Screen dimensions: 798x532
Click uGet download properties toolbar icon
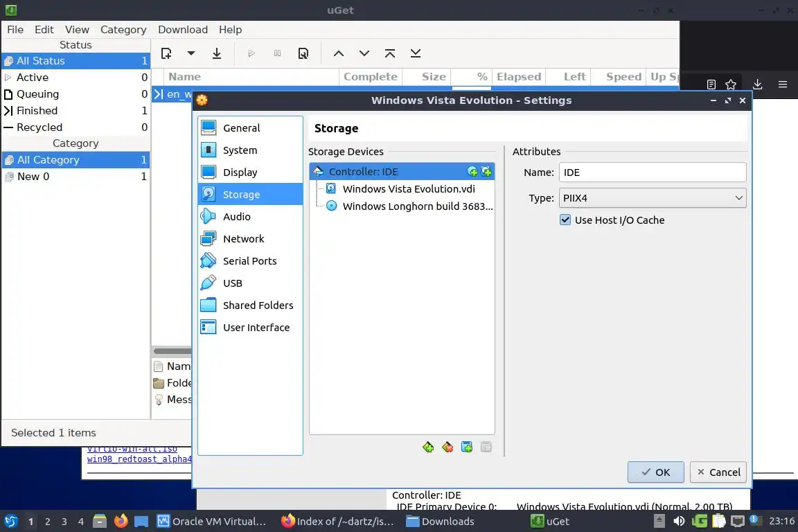click(x=303, y=53)
